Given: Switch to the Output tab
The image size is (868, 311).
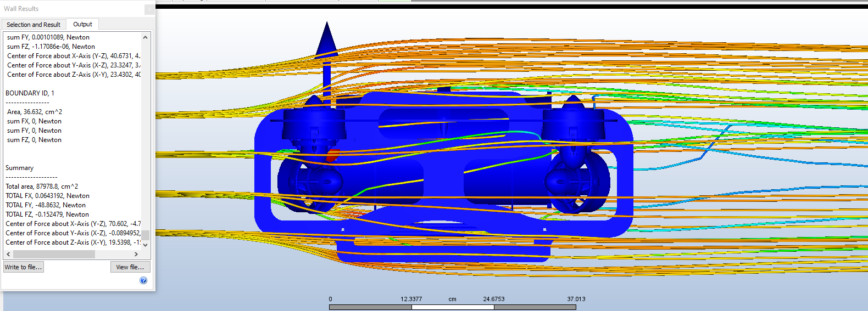Looking at the screenshot, I should [82, 24].
